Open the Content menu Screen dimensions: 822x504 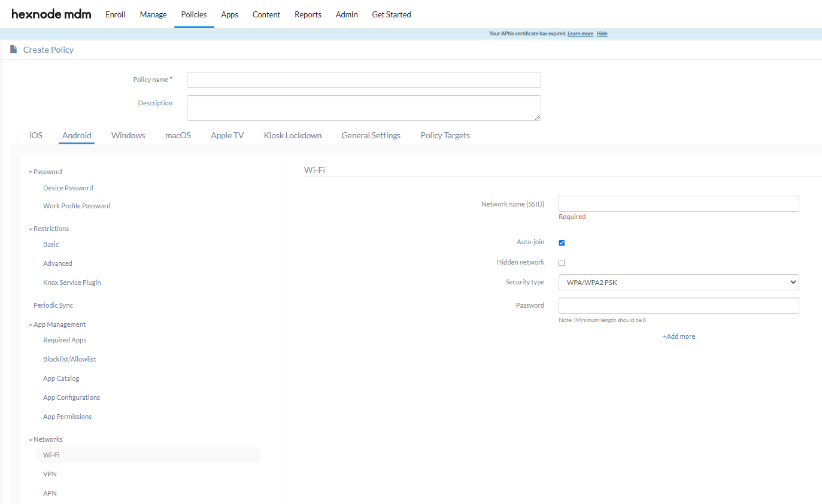[266, 14]
